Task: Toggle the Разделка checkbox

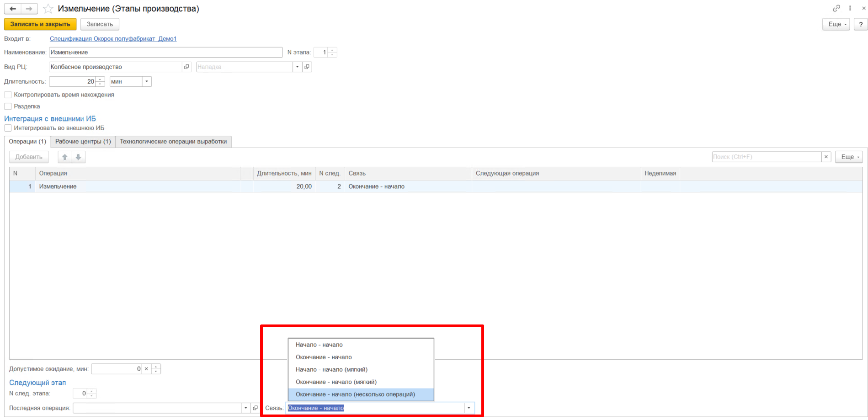Action: 8,106
